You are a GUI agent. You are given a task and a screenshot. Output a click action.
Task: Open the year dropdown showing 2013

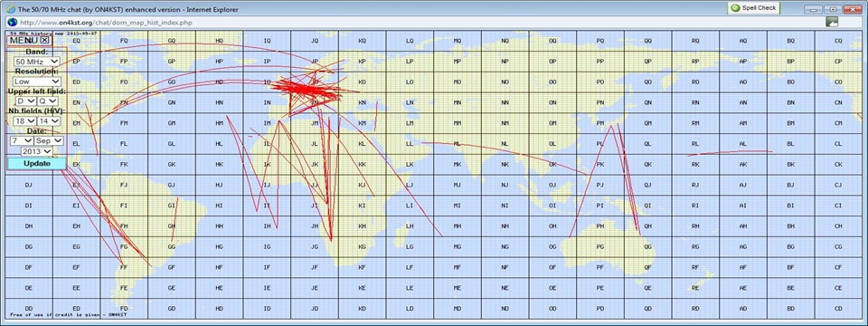[36, 151]
